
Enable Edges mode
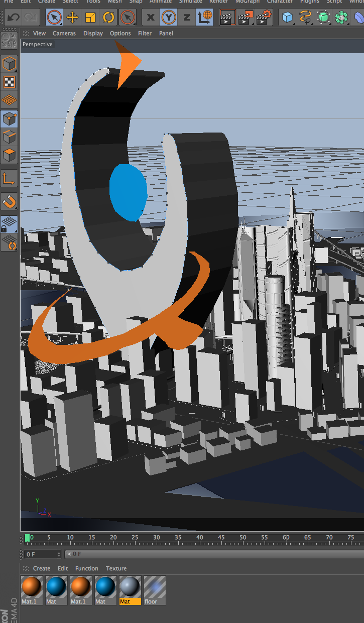tap(9, 137)
